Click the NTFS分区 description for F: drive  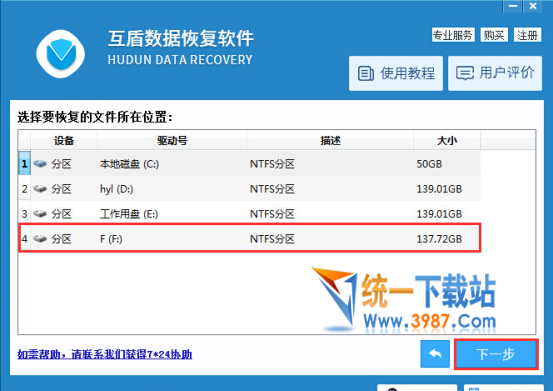(x=272, y=239)
